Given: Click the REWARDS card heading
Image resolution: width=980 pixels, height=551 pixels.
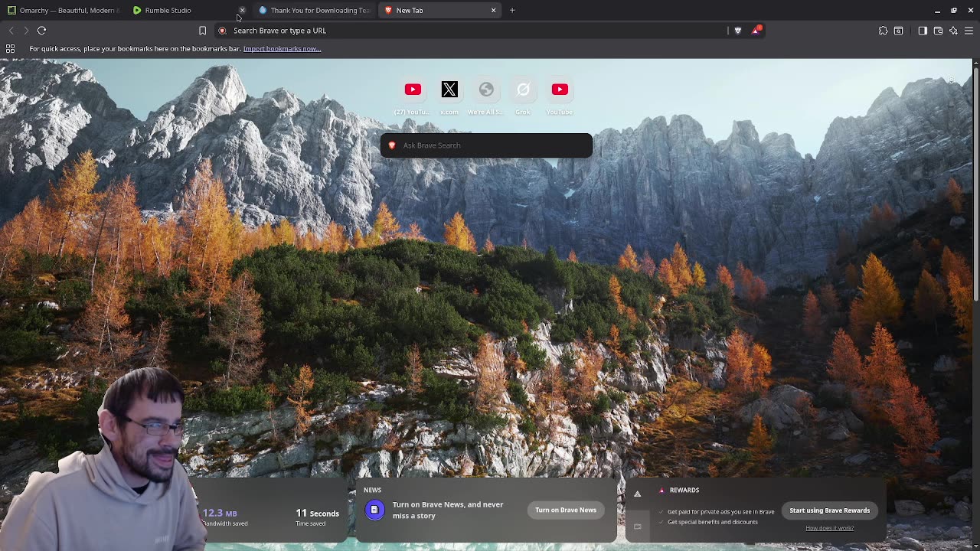Looking at the screenshot, I should pyautogui.click(x=684, y=490).
